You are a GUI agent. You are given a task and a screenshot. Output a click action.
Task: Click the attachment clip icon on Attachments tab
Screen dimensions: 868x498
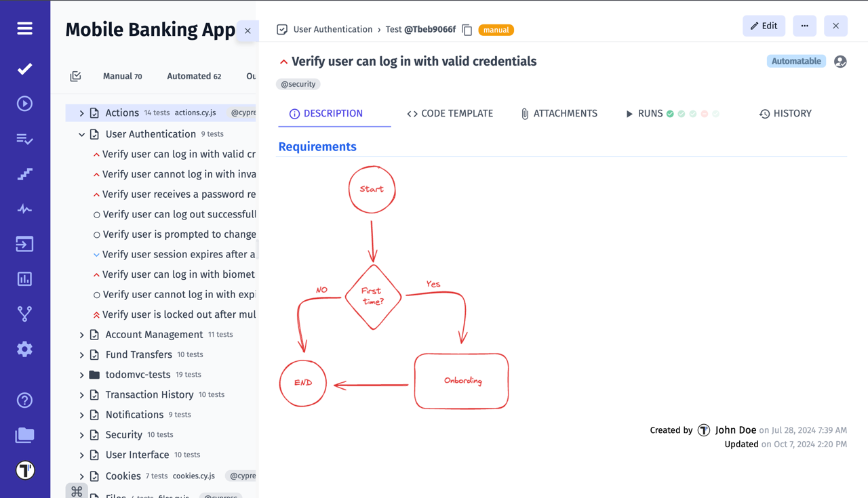coord(525,113)
